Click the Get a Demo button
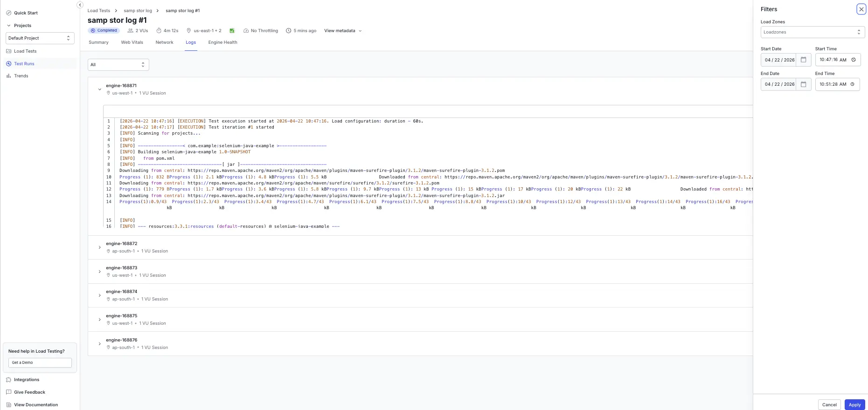 pyautogui.click(x=40, y=362)
